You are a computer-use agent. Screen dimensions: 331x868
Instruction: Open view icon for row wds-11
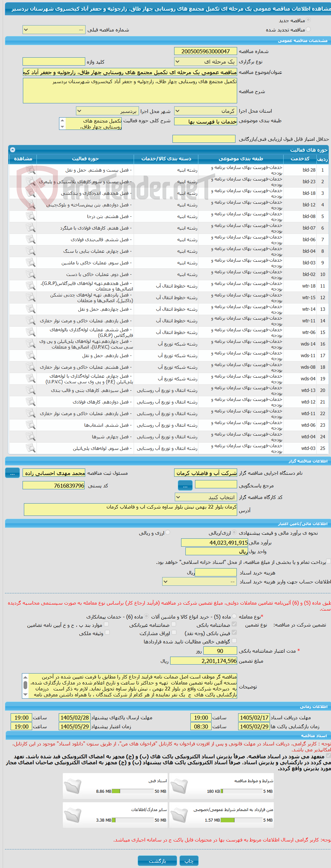pos(31,355)
